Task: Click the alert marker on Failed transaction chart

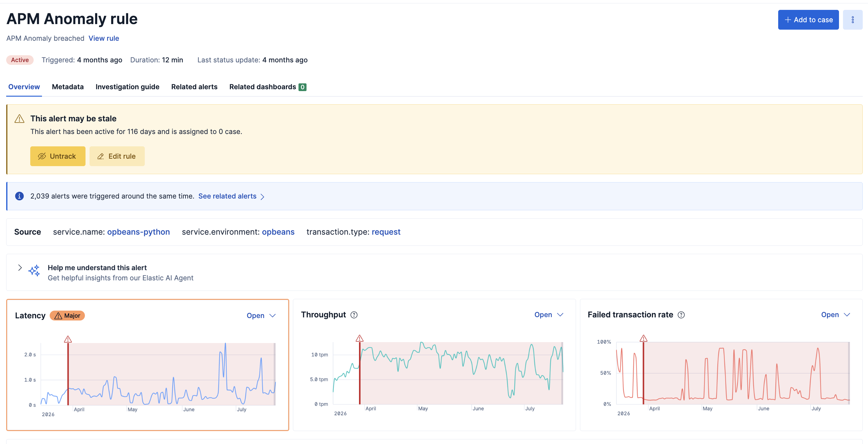Action: pyautogui.click(x=644, y=338)
